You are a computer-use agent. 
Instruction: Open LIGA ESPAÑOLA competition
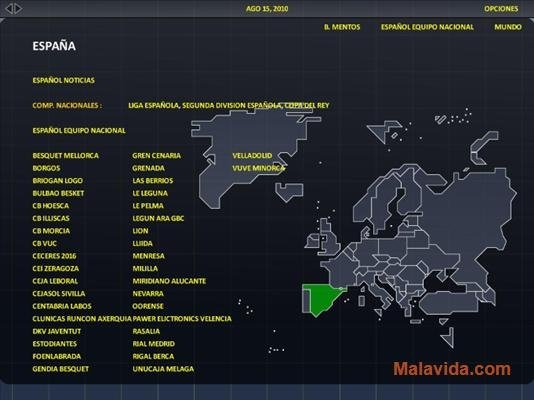pyautogui.click(x=153, y=106)
